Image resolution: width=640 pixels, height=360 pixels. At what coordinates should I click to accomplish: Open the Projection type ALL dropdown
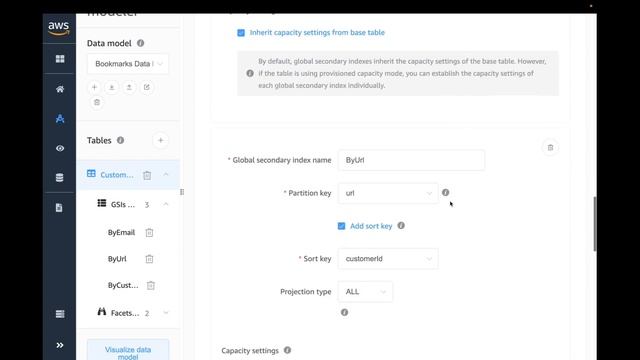pos(365,292)
